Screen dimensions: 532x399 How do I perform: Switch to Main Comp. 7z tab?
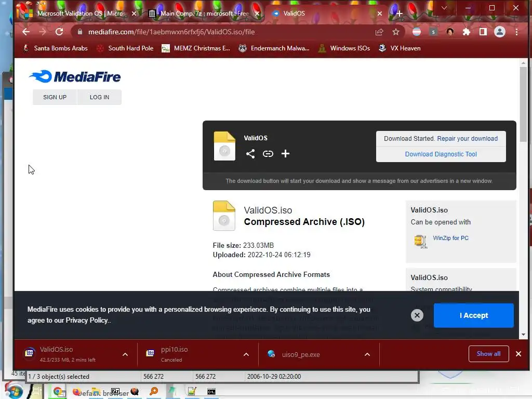[x=204, y=14]
